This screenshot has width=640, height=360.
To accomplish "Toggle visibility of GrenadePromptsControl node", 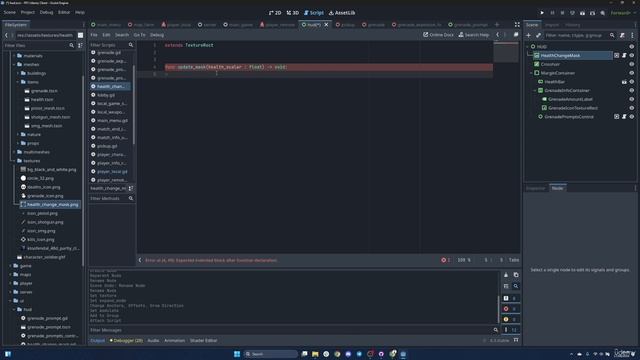I will coord(632,117).
